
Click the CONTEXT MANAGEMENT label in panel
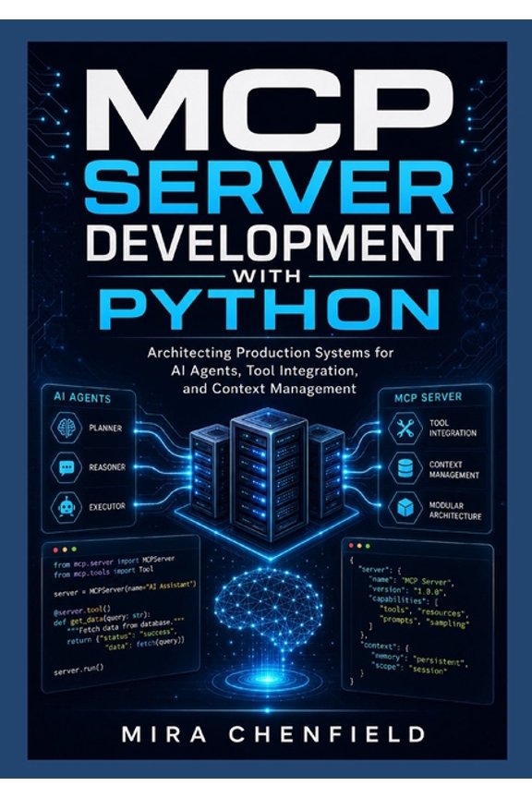pyautogui.click(x=454, y=469)
